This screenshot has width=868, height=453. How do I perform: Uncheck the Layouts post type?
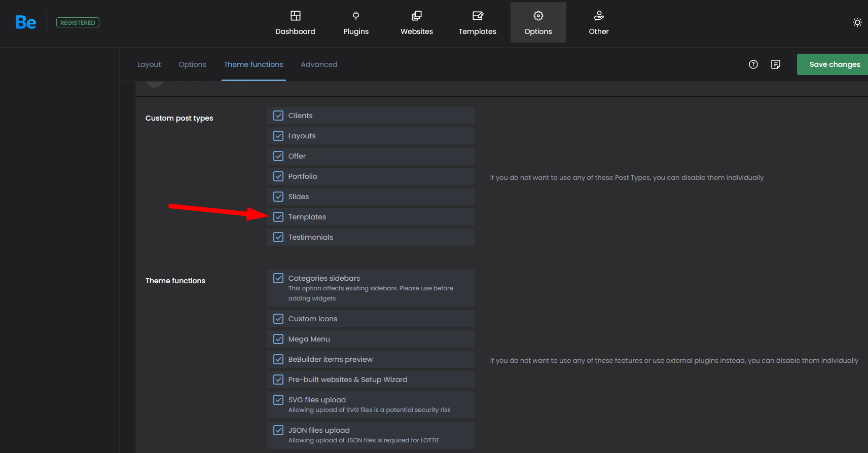click(278, 136)
